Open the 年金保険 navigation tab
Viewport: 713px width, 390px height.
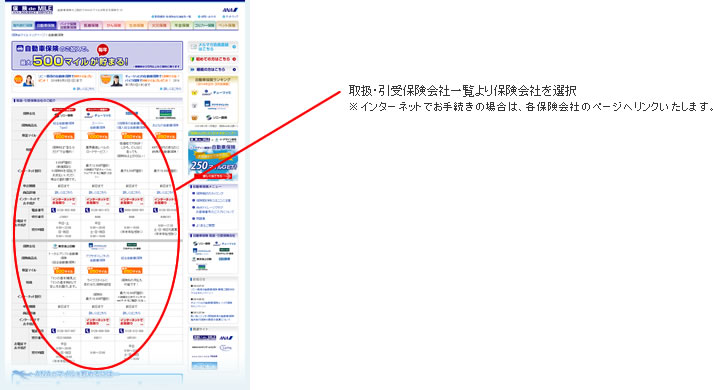click(x=182, y=25)
